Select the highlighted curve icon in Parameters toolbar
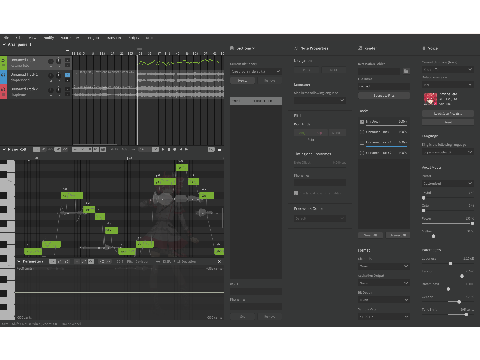The image size is (480, 360). 91,262
